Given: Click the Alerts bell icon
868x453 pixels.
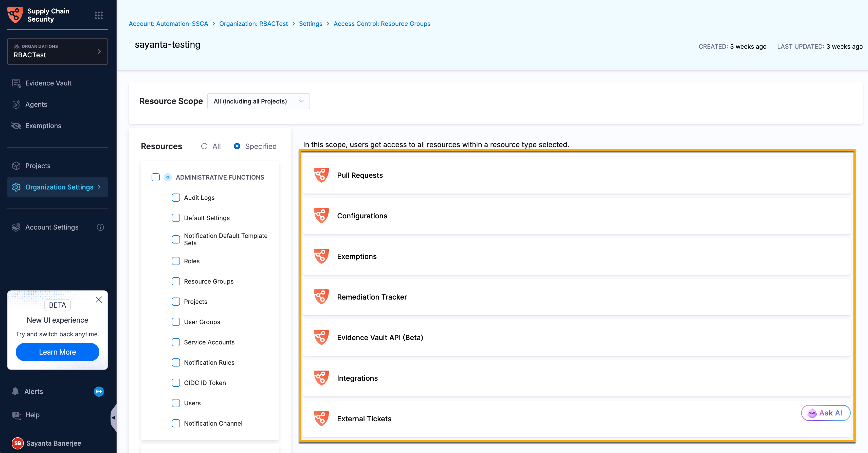Looking at the screenshot, I should click(15, 391).
